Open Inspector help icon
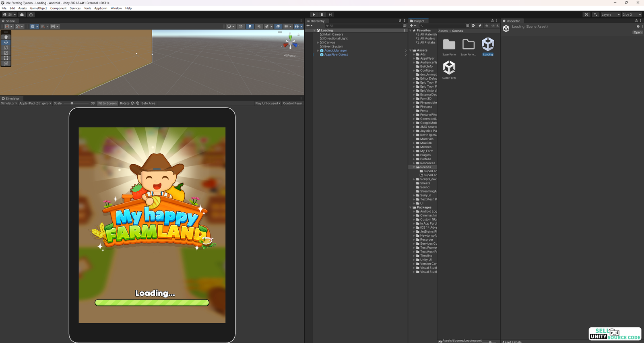The image size is (644, 343). click(x=638, y=27)
